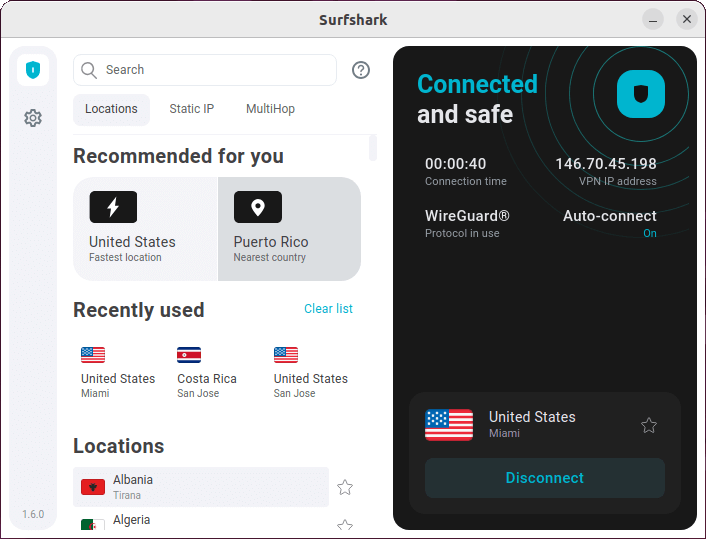The height and width of the screenshot is (539, 706).
Task: Click the Albania flag icon
Action: [93, 487]
